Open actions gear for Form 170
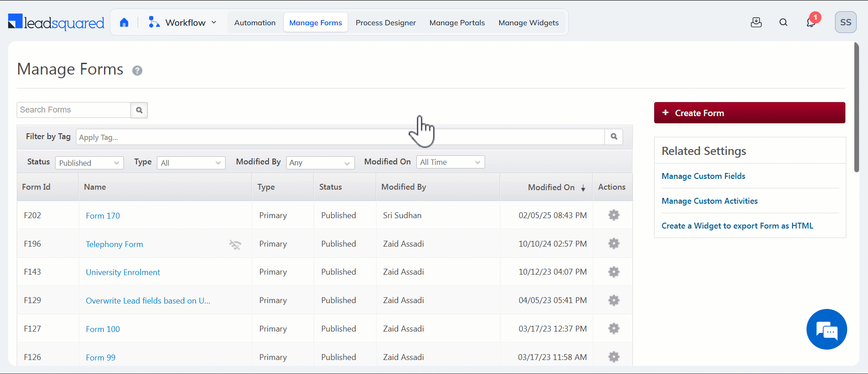This screenshot has height=374, width=868. [x=613, y=215]
